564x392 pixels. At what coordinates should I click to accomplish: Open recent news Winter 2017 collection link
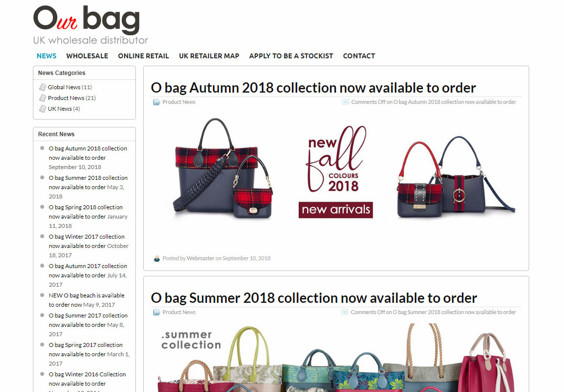coord(87,241)
